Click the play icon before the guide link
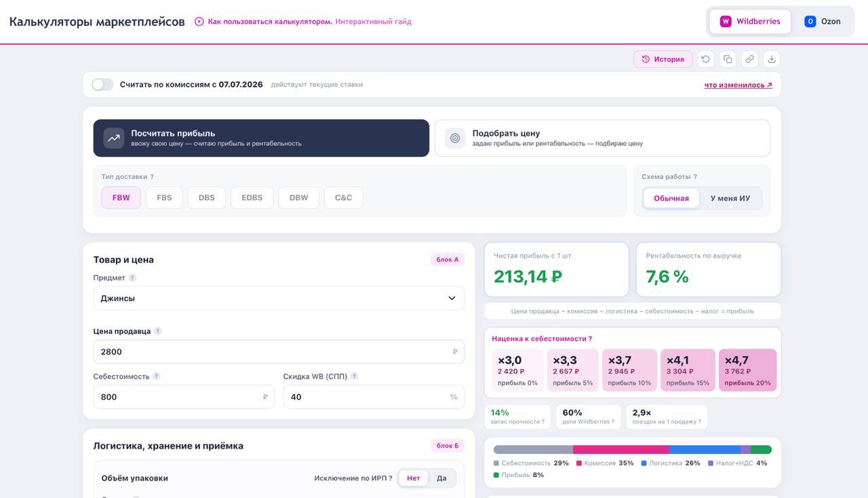Viewport: 868px width, 498px height. point(199,22)
